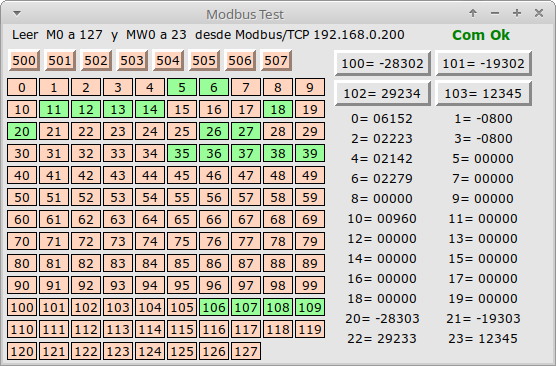Toggle bit 39 off
Screen dimensions: 556x366
[x=310, y=153]
